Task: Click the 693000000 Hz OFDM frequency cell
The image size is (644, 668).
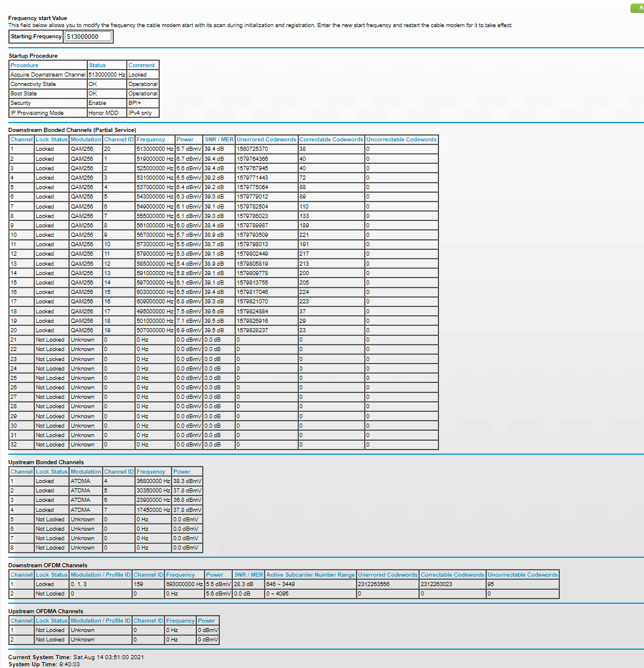Action: tap(184, 584)
